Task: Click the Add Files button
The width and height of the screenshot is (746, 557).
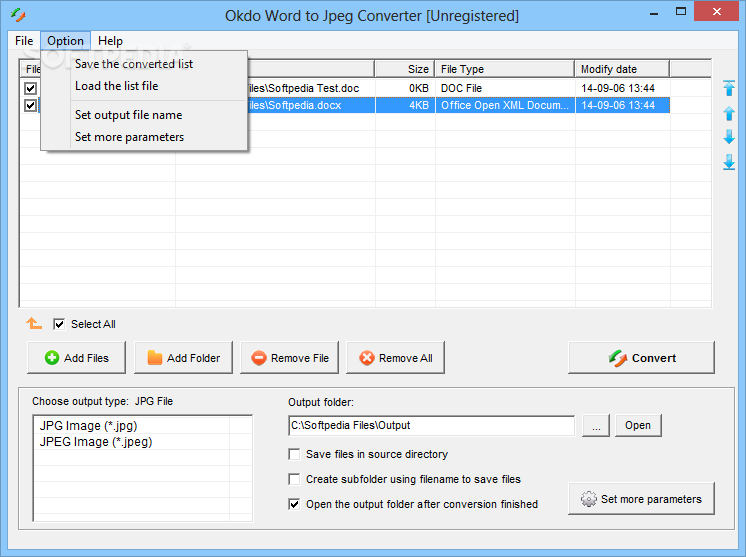Action: click(x=77, y=358)
